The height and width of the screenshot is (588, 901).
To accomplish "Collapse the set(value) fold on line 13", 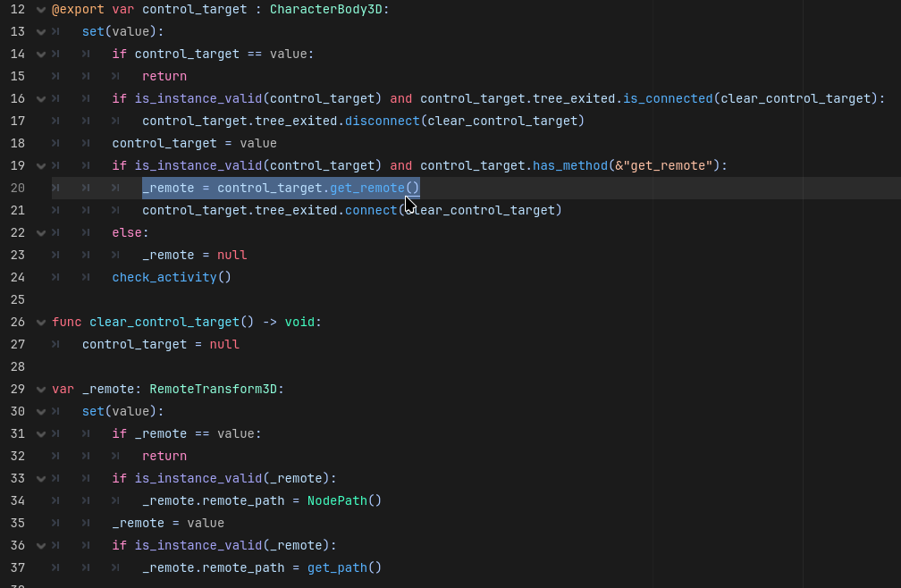I will pyautogui.click(x=41, y=32).
